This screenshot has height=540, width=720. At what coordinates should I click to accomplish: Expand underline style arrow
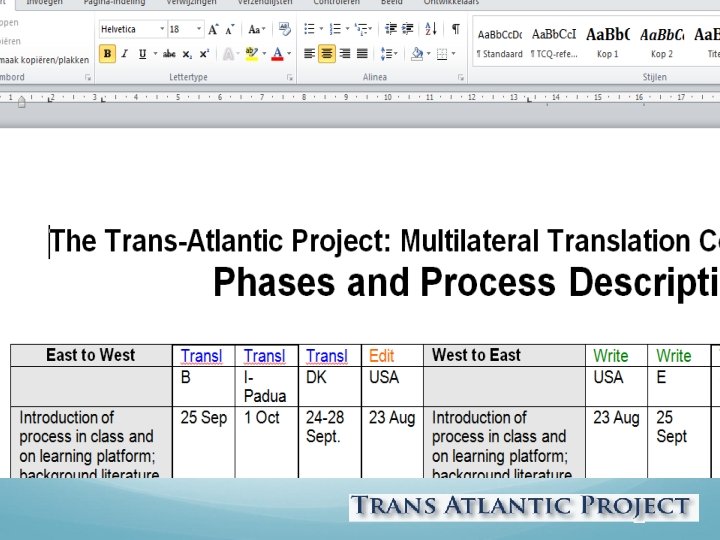(155, 54)
